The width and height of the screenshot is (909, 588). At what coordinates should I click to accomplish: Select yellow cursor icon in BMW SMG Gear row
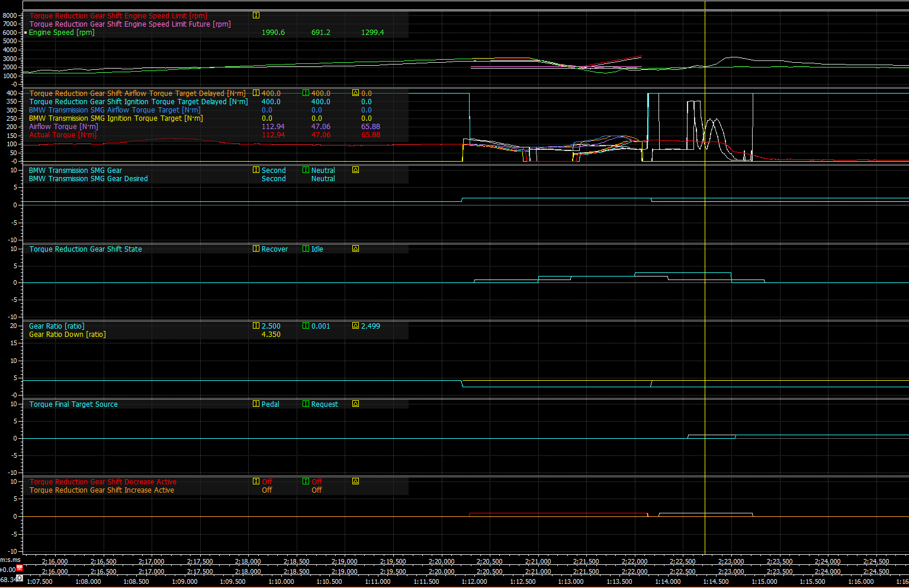(x=256, y=170)
